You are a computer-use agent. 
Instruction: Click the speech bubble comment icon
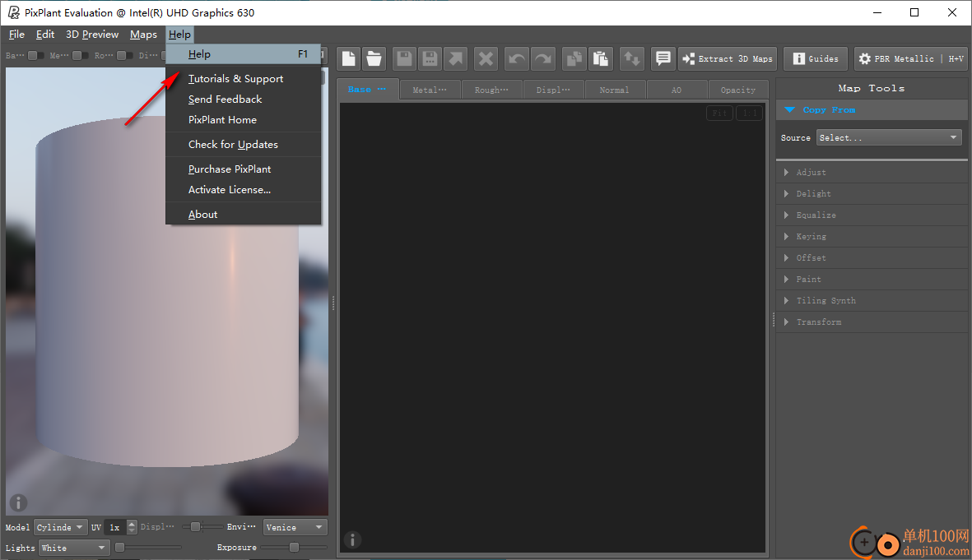[x=663, y=59]
